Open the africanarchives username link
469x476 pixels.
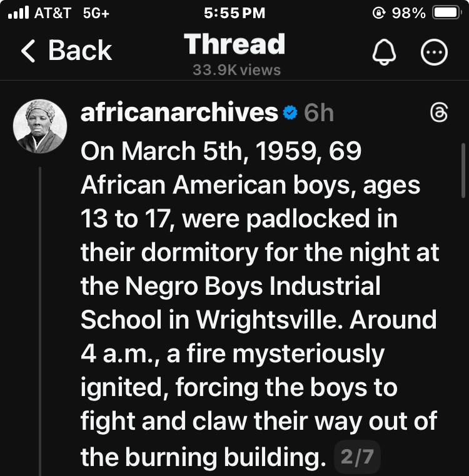[179, 113]
